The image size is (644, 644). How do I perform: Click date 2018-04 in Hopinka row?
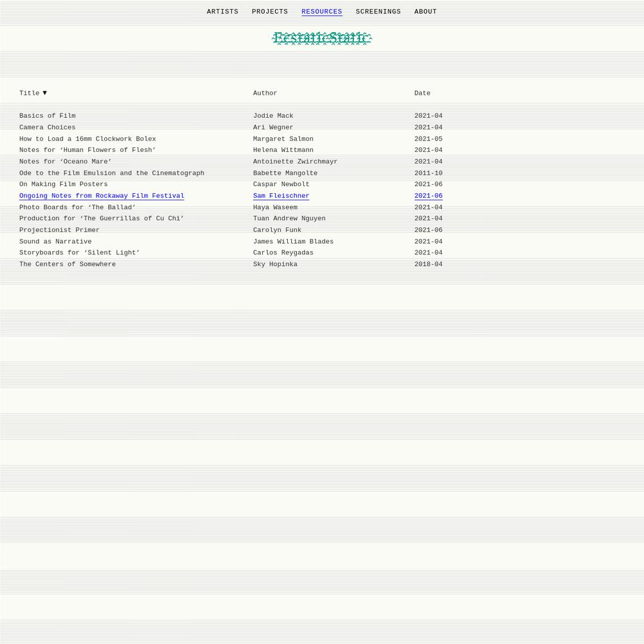pos(428,264)
